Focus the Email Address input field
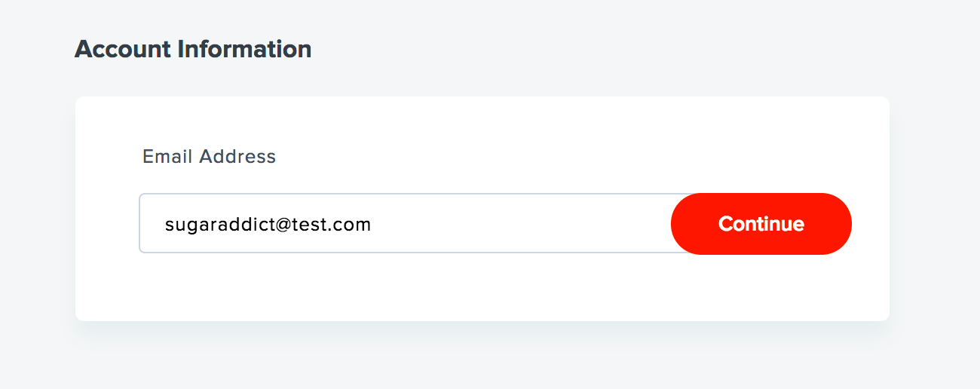 pyautogui.click(x=405, y=223)
